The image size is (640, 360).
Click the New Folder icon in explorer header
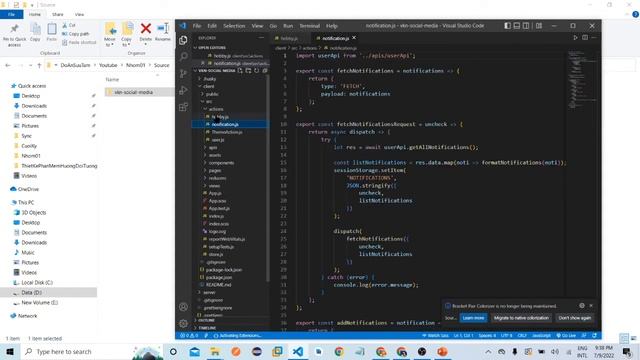click(x=248, y=71)
